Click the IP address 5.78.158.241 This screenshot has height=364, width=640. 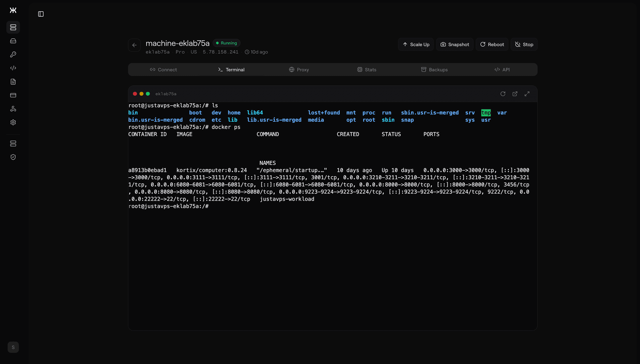[221, 52]
